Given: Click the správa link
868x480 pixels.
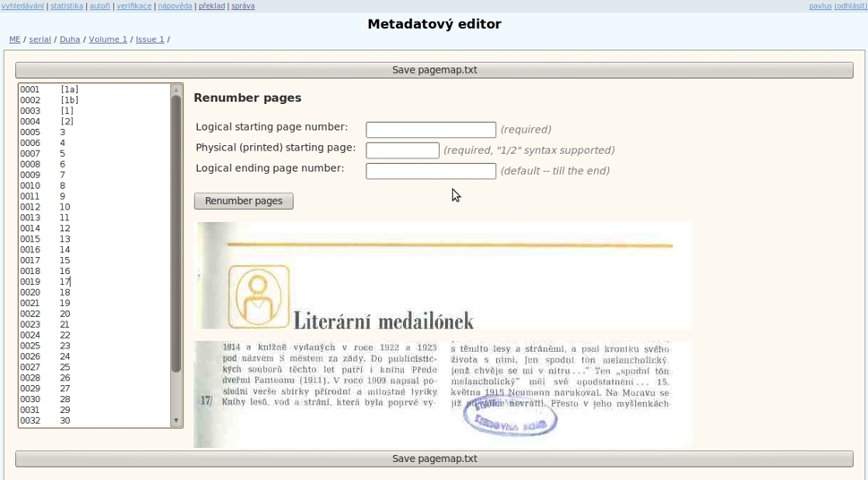Looking at the screenshot, I should 243,6.
